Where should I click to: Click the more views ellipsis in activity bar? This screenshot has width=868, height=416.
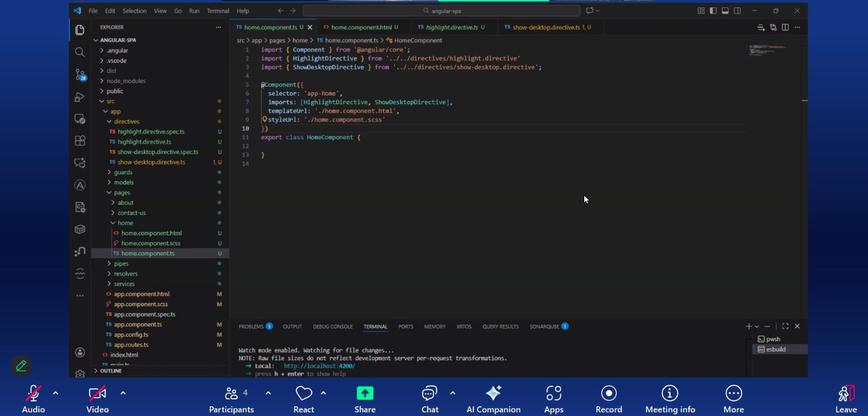(x=80, y=296)
